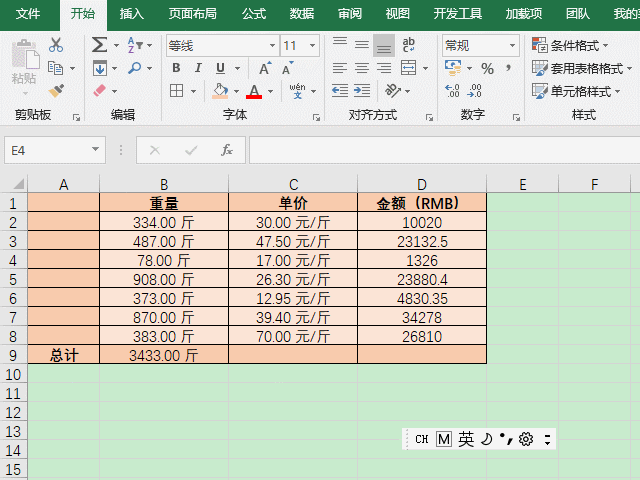Expand the Name Box dropdown
Viewport: 640px width, 480px height.
(x=96, y=149)
